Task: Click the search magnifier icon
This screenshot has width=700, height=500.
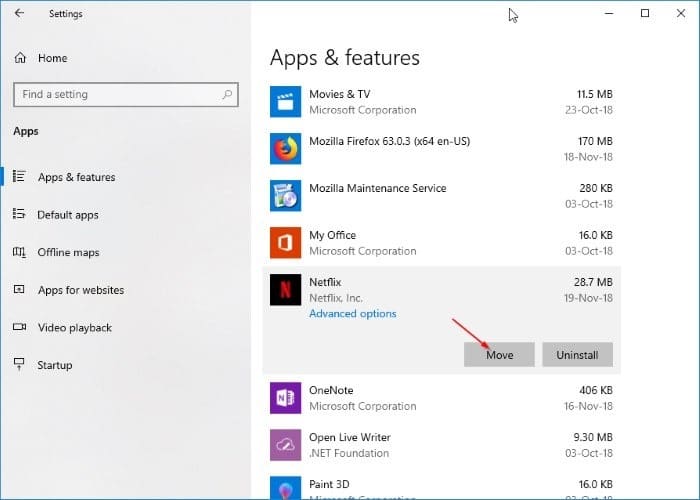Action: pos(227,94)
